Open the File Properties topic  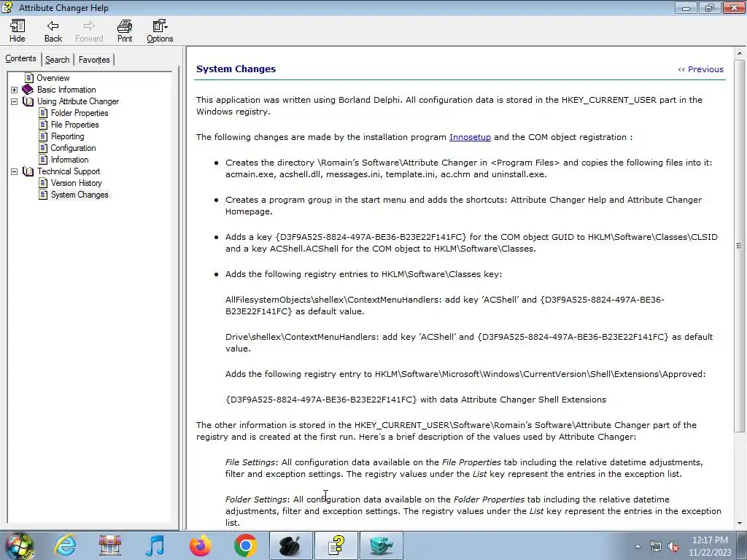point(75,125)
